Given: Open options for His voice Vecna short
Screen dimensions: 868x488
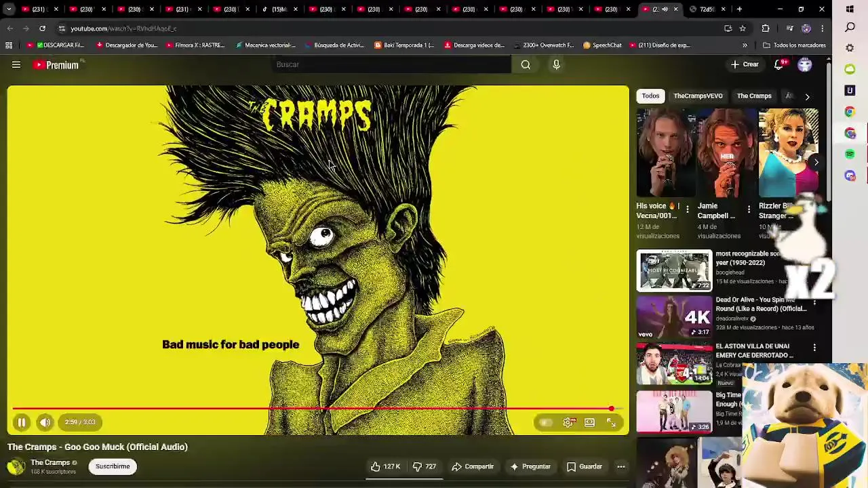Looking at the screenshot, I should point(688,209).
